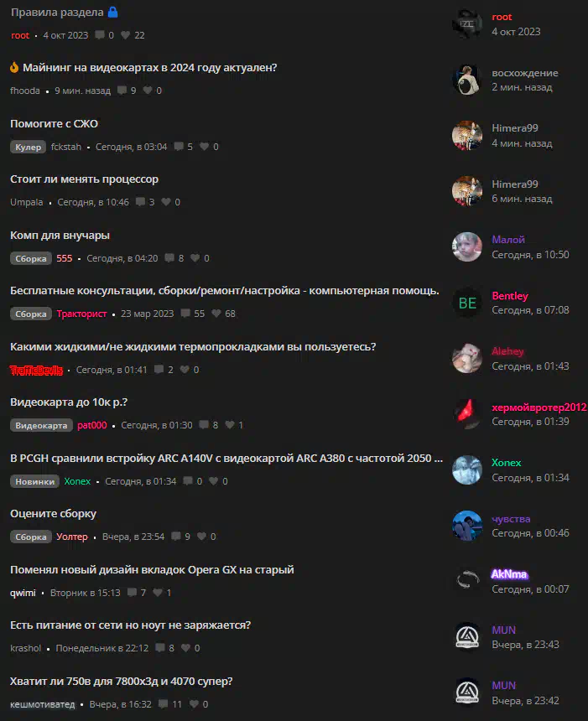Select the Видеокарта tag label

coord(41,425)
